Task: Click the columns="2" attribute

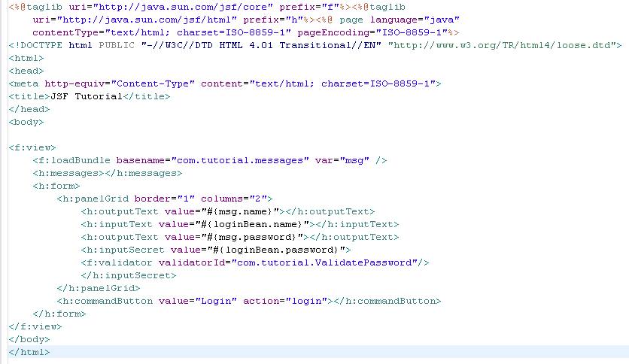Action: [x=234, y=199]
